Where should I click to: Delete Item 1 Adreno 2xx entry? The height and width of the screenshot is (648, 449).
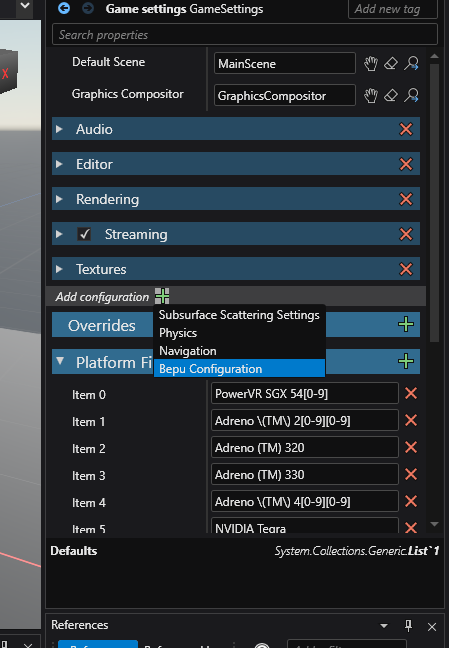point(411,420)
